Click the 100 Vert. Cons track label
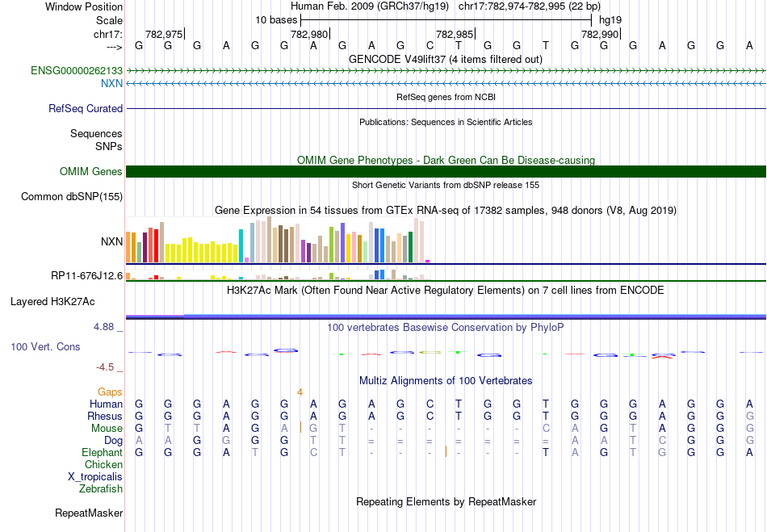Image resolution: width=767 pixels, height=532 pixels. pyautogui.click(x=45, y=346)
